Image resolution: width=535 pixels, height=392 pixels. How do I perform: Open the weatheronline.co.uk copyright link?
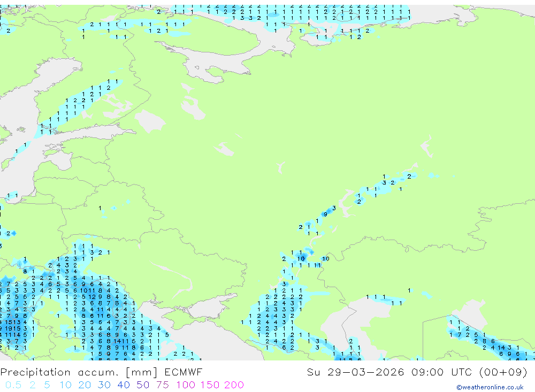(490, 387)
